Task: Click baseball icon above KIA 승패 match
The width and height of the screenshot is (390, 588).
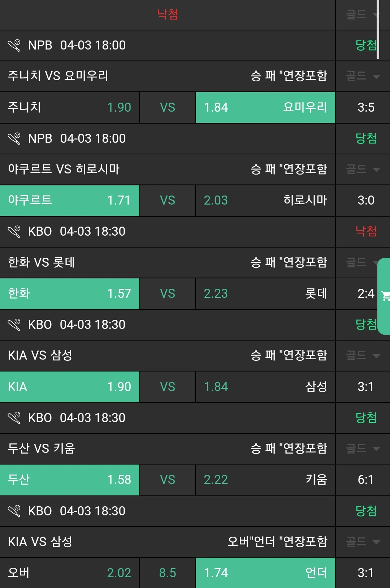Action: coord(14,325)
